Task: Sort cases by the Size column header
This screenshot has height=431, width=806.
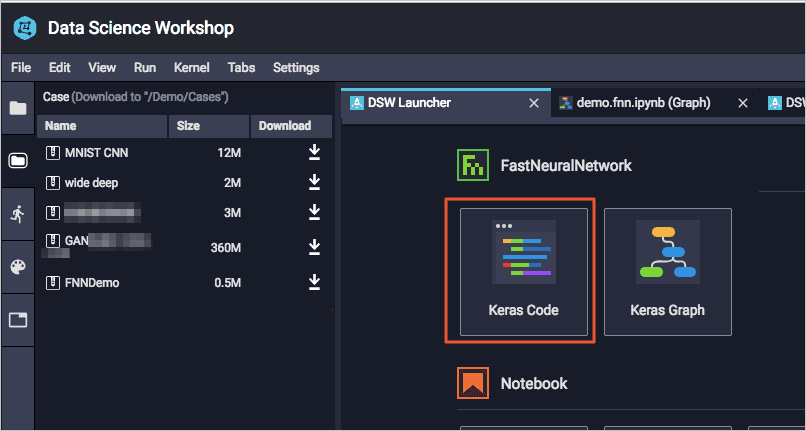Action: point(209,126)
